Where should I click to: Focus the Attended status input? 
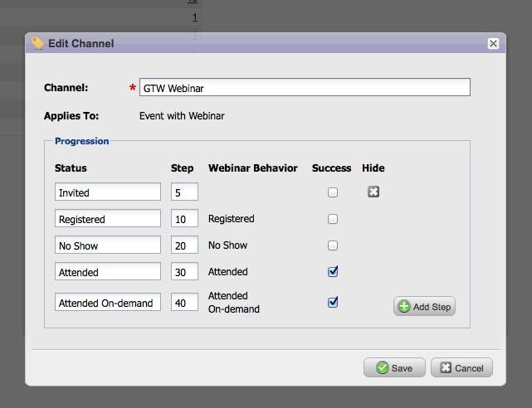click(x=108, y=272)
